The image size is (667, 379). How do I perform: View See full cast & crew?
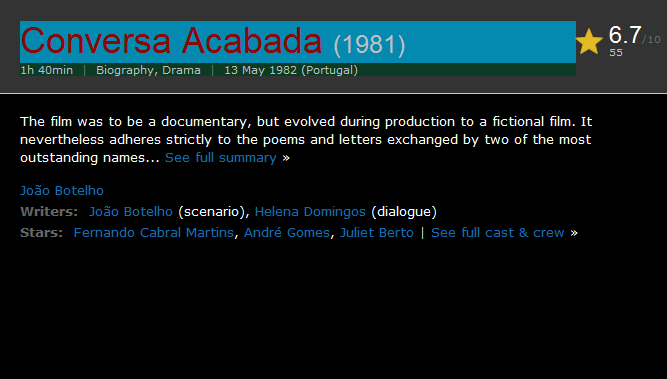click(497, 233)
